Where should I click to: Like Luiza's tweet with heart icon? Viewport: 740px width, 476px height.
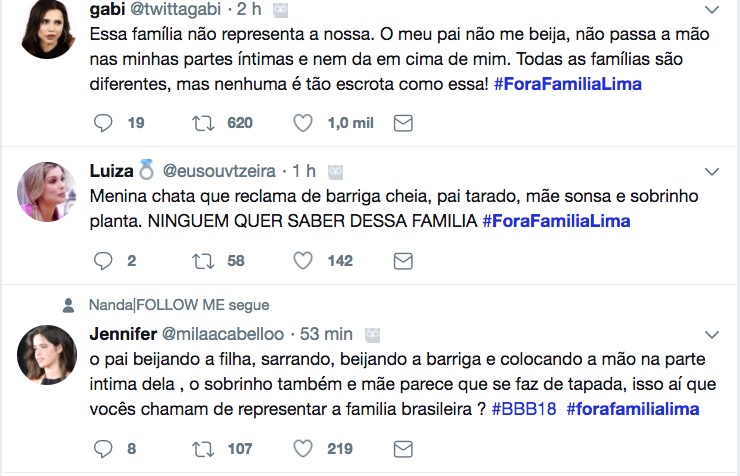pos(304,261)
